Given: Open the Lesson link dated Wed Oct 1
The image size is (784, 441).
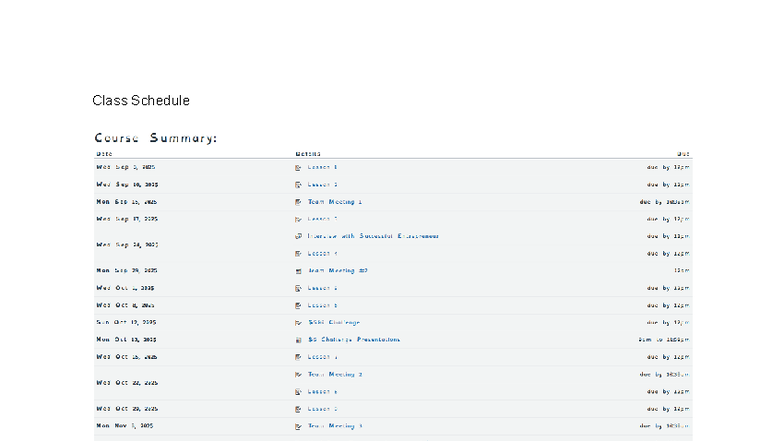Looking at the screenshot, I should [x=322, y=288].
